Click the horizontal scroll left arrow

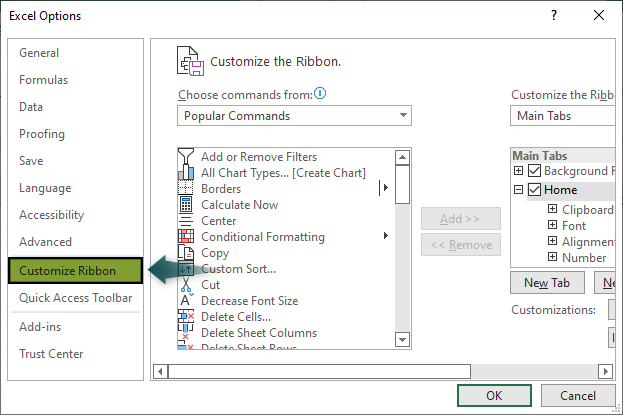(x=160, y=372)
